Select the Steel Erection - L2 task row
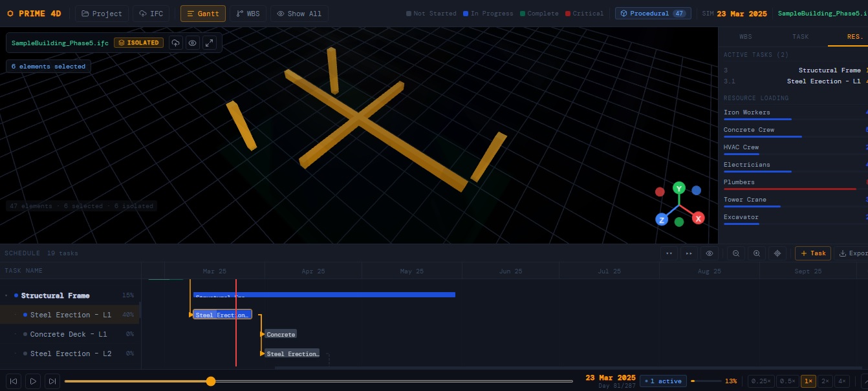 (71, 354)
